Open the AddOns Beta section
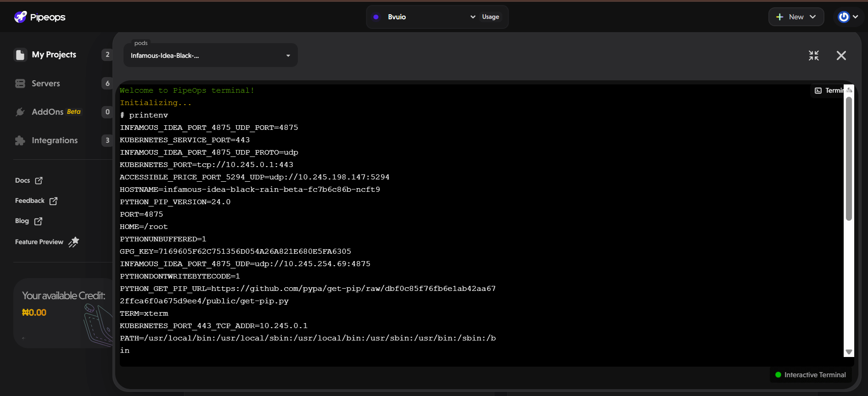This screenshot has width=868, height=396. pyautogui.click(x=56, y=112)
